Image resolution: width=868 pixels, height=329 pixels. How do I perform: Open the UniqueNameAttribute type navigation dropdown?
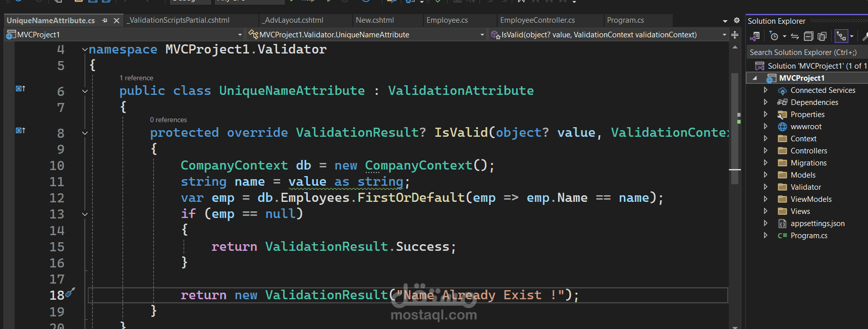[x=482, y=35]
